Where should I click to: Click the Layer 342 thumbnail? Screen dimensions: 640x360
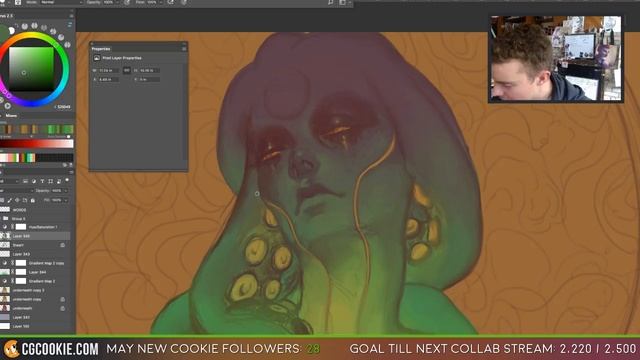(5, 317)
